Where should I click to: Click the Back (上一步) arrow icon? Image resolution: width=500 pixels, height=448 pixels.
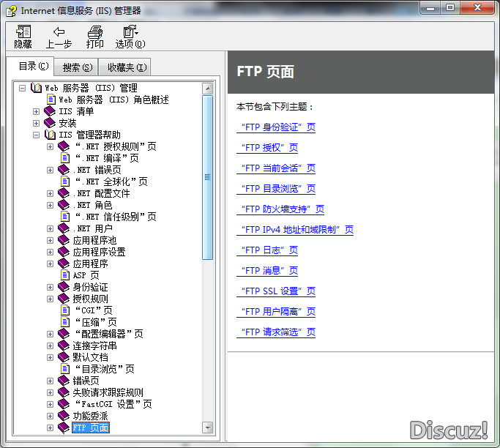pyautogui.click(x=59, y=32)
